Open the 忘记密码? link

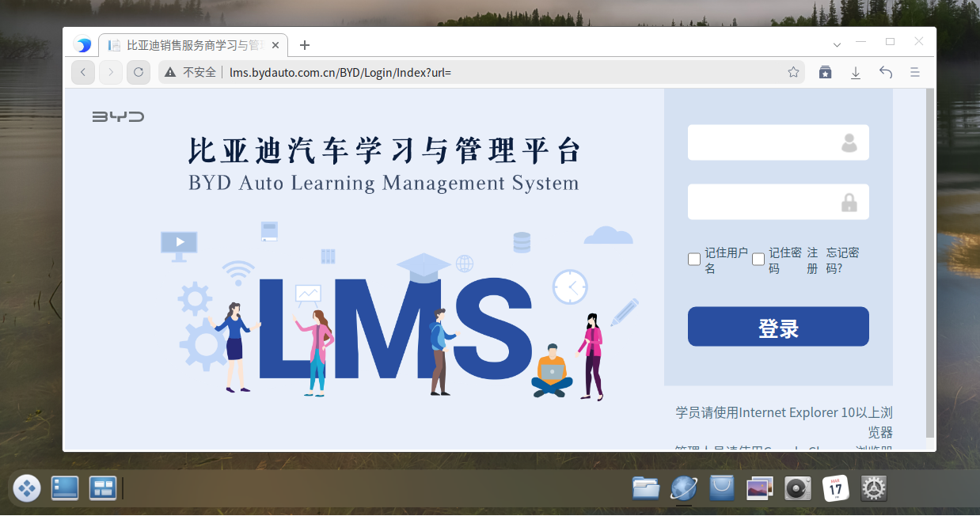843,260
